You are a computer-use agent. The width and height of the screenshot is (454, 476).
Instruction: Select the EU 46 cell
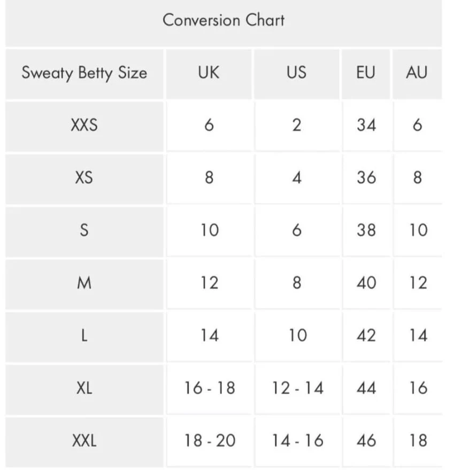coord(366,441)
